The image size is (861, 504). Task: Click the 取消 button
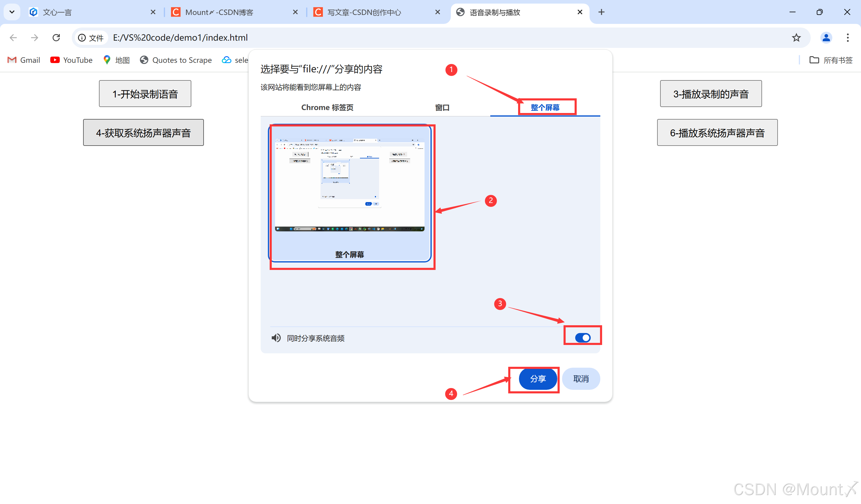click(581, 379)
